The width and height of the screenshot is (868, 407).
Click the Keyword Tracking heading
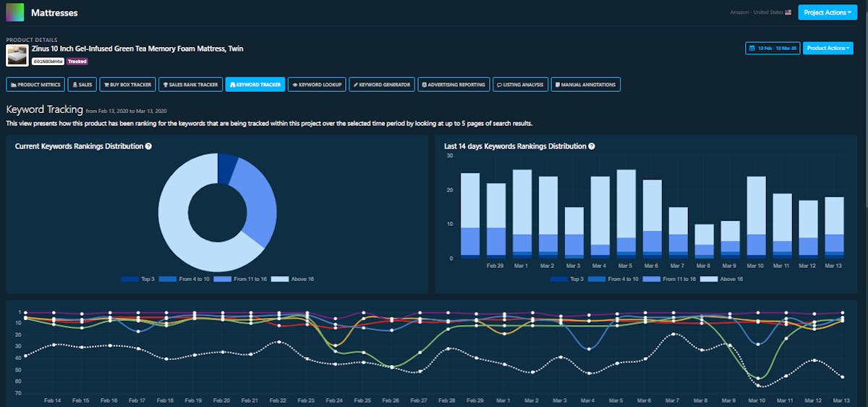click(44, 110)
